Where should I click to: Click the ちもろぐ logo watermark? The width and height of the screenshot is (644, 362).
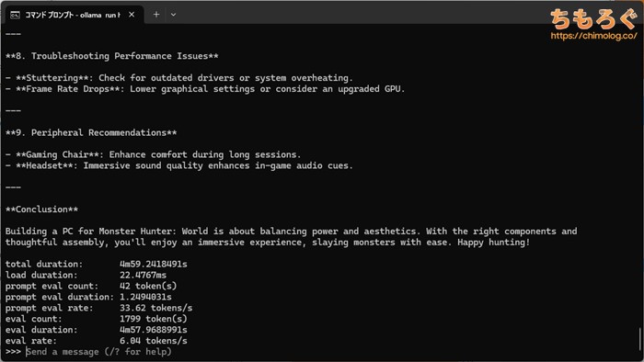[593, 19]
